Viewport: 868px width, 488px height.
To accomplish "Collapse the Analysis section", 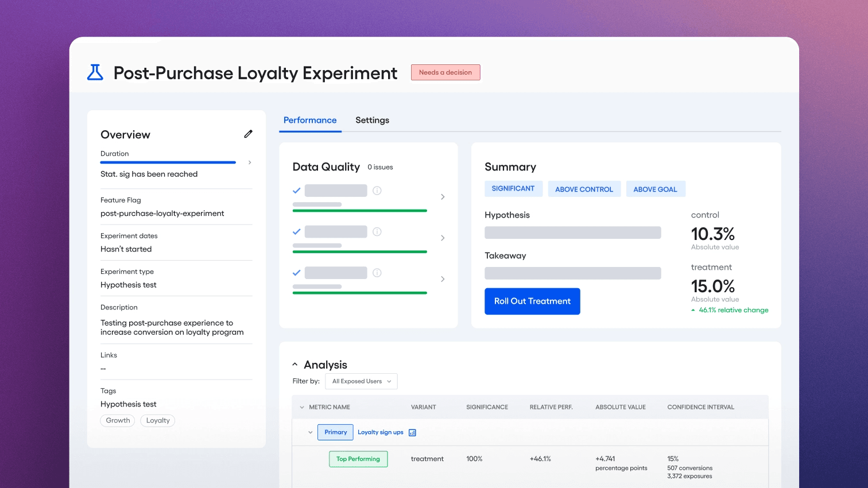I will pos(295,365).
